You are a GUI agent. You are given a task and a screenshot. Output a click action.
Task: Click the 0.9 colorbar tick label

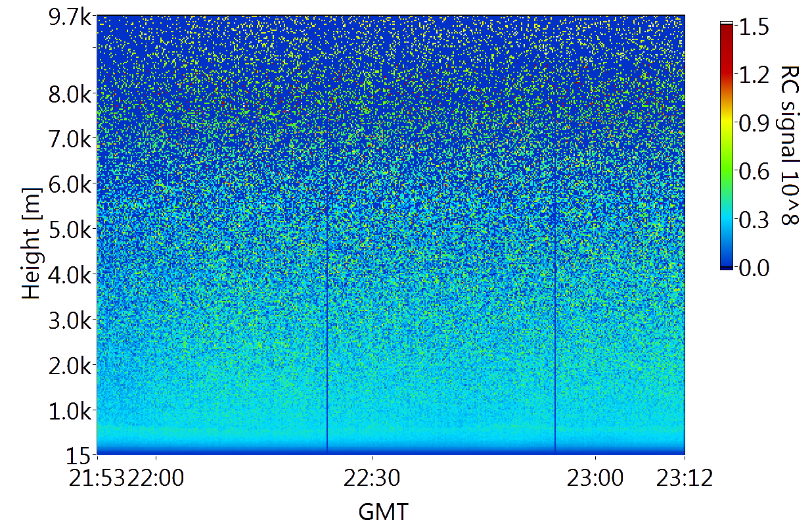click(x=754, y=123)
